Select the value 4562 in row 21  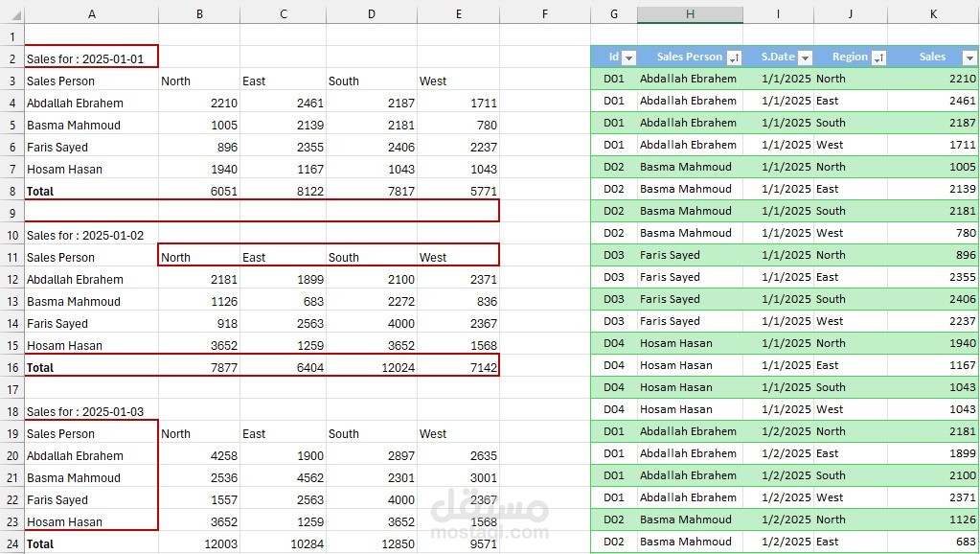point(310,477)
